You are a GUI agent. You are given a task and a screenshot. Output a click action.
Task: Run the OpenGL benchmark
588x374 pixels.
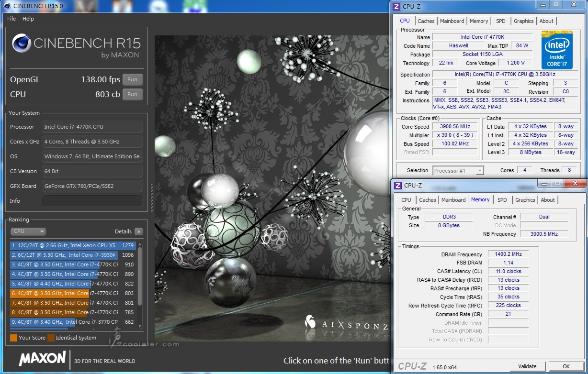point(133,80)
